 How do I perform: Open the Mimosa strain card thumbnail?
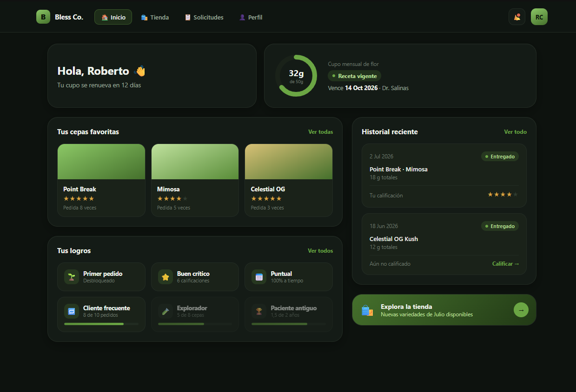[195, 162]
